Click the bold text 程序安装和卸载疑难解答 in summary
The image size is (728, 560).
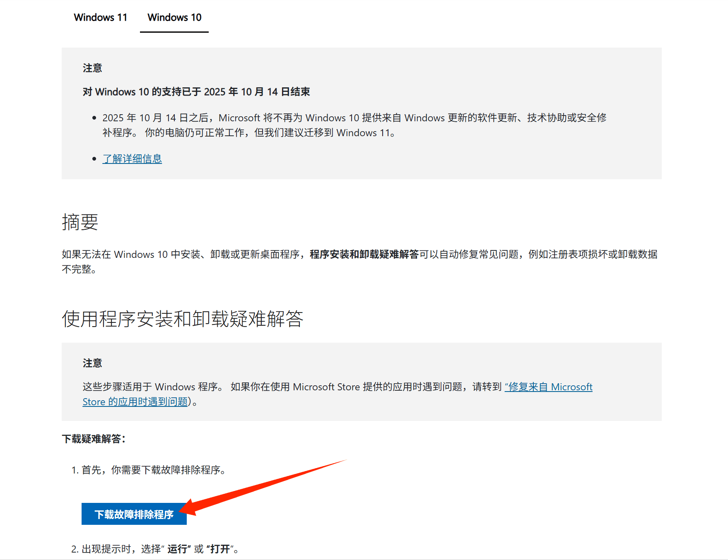point(364,254)
